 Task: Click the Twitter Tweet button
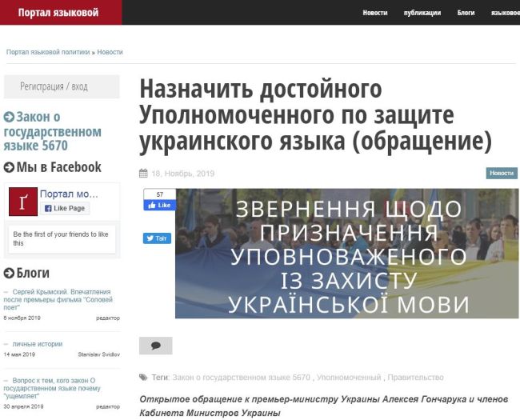coord(157,238)
